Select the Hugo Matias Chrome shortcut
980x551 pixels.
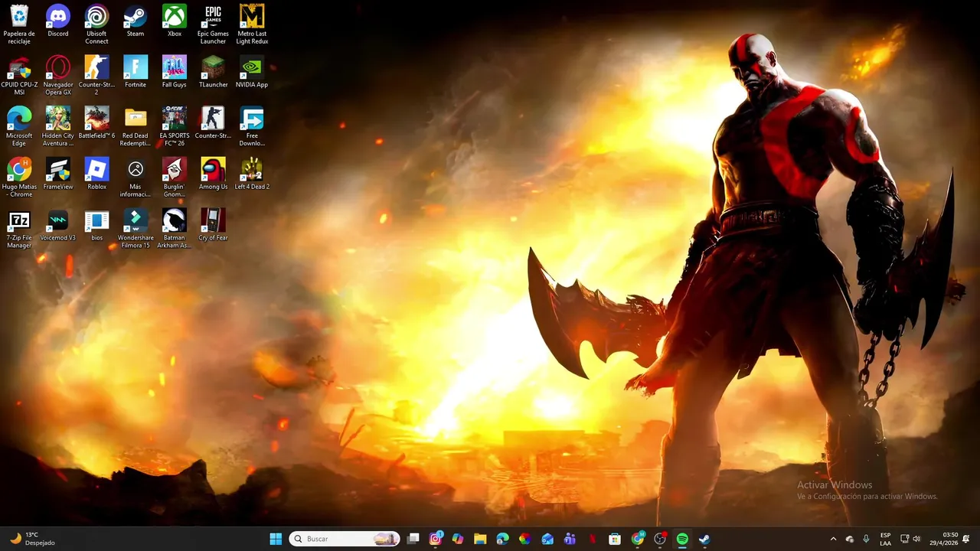point(19,178)
